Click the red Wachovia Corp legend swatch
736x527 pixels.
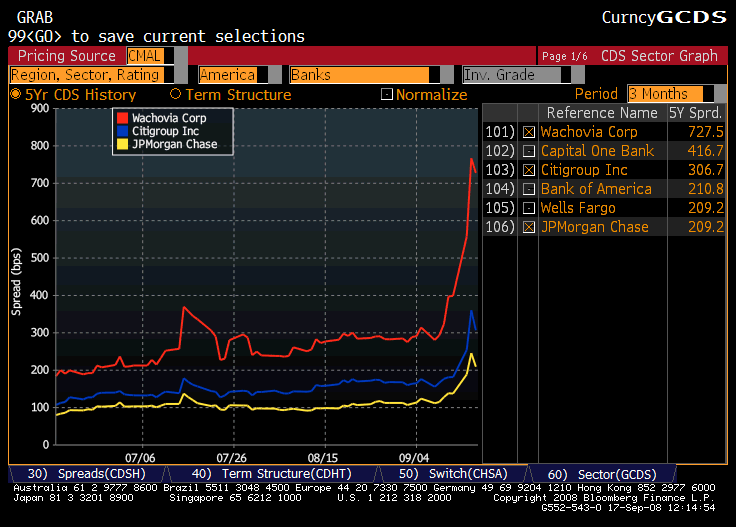[x=122, y=118]
